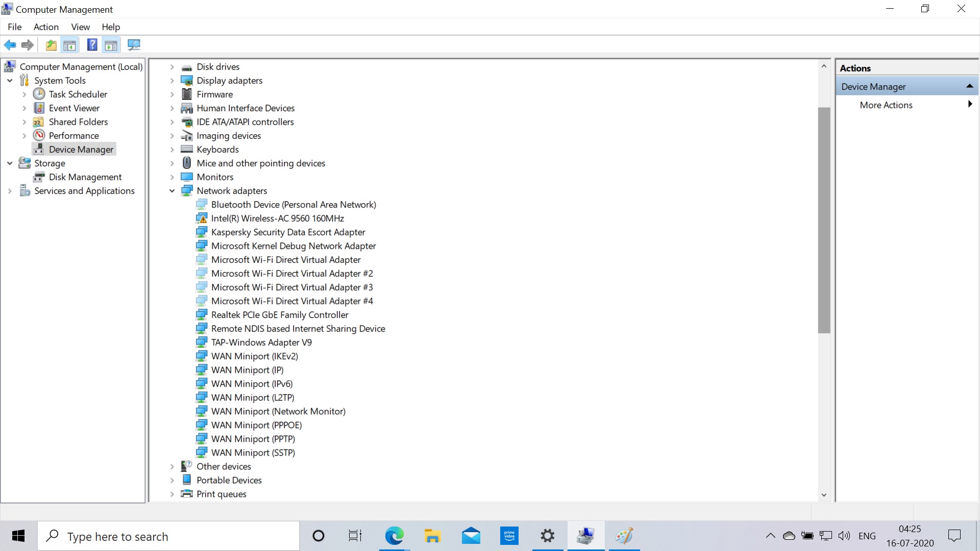Open Settings gear from the taskbar

[x=547, y=536]
